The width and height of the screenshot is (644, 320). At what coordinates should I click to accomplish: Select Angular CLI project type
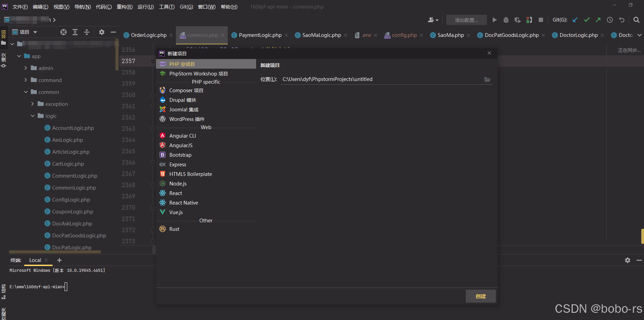(x=206, y=136)
